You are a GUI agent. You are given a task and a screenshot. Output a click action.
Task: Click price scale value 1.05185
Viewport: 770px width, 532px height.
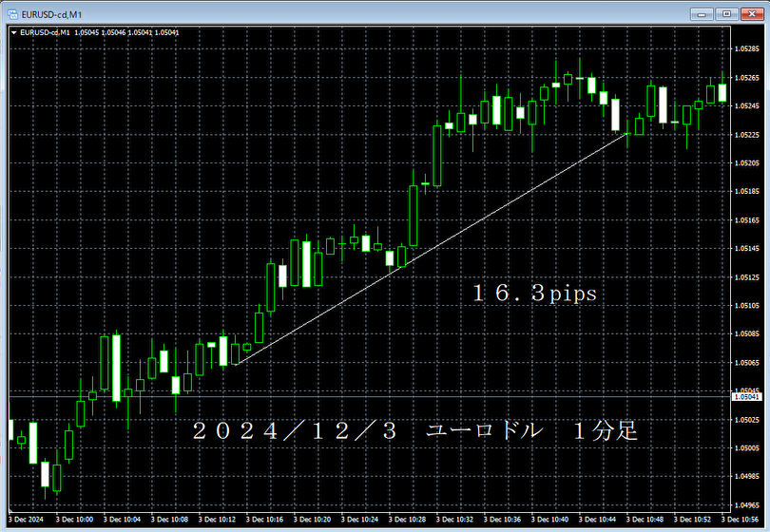[x=746, y=191]
